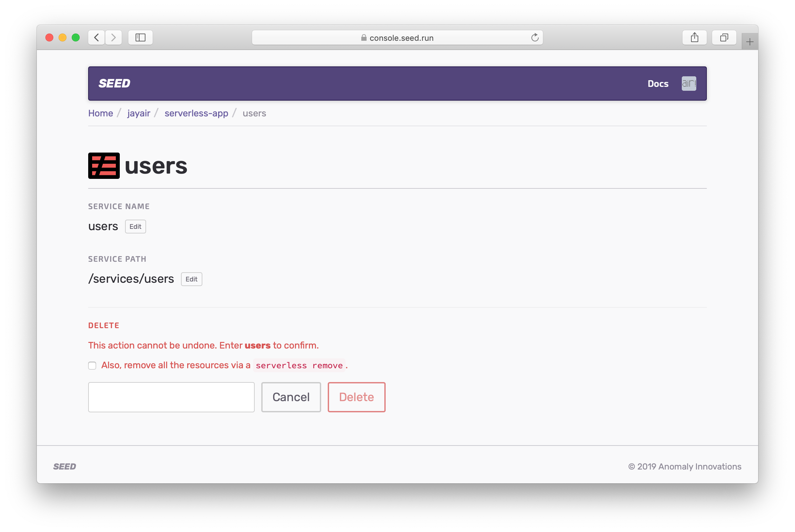Enable serverless remove resources checkbox
Viewport: 795px width, 532px height.
click(92, 365)
